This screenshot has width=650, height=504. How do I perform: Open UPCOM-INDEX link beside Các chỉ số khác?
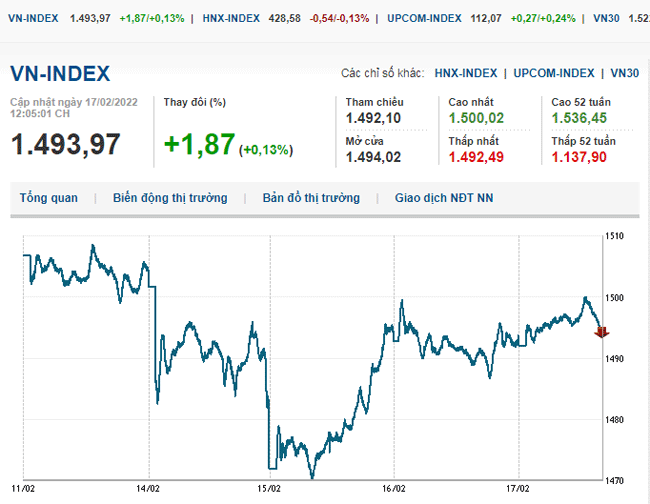coord(555,73)
